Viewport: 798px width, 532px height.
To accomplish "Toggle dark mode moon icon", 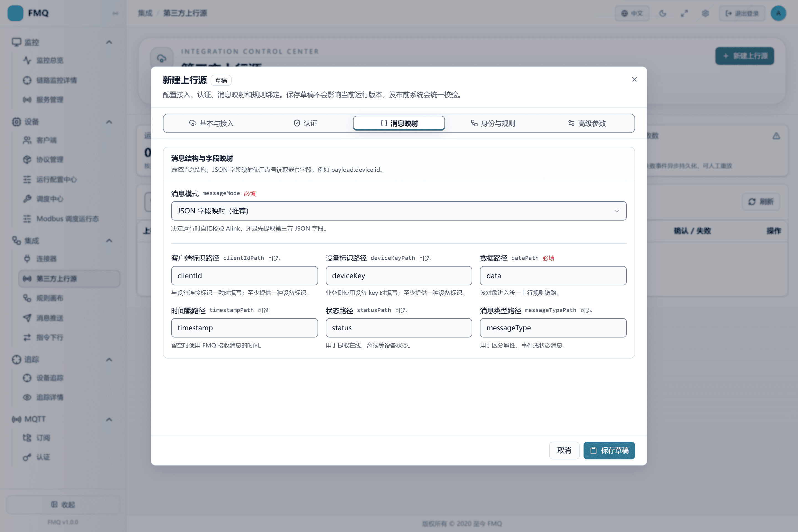I will click(x=663, y=13).
